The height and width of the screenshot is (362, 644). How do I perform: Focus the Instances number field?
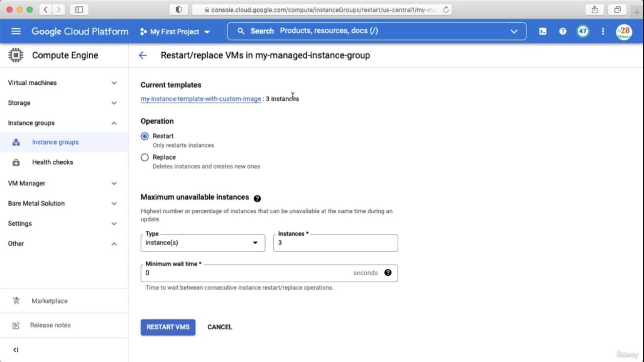(336, 243)
